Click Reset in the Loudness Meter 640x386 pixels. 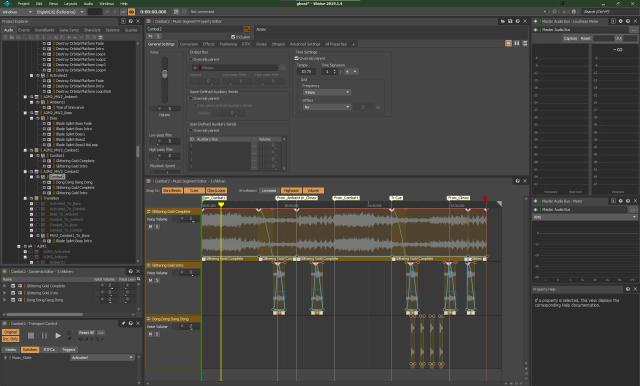[x=585, y=38]
